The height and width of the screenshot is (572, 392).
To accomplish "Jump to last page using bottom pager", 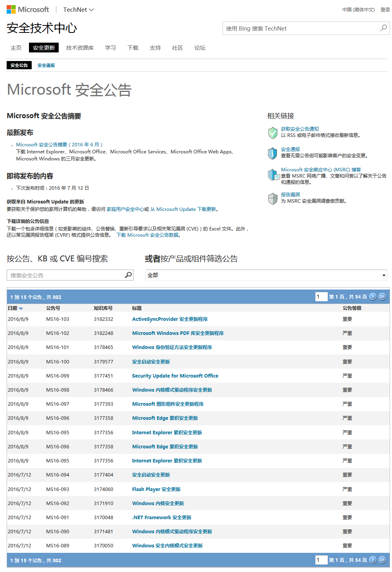I will [382, 559].
